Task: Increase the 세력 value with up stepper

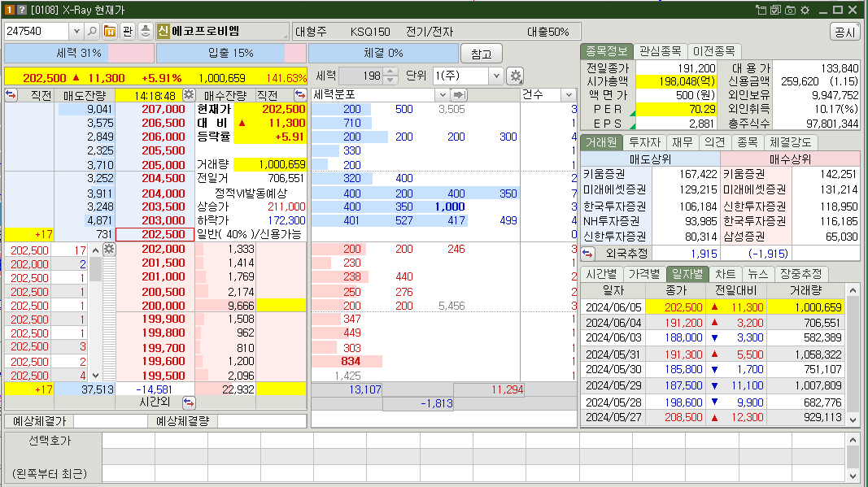Action: coord(390,72)
